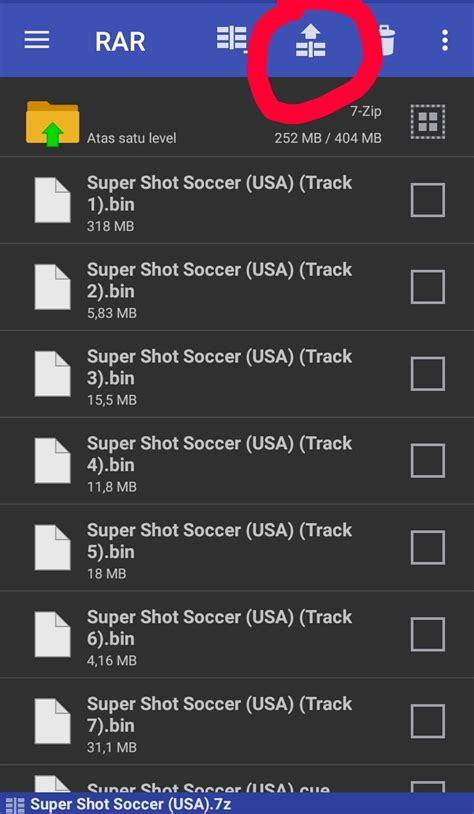Image resolution: width=474 pixels, height=814 pixels.
Task: Go up one level via folder icon
Action: point(52,124)
